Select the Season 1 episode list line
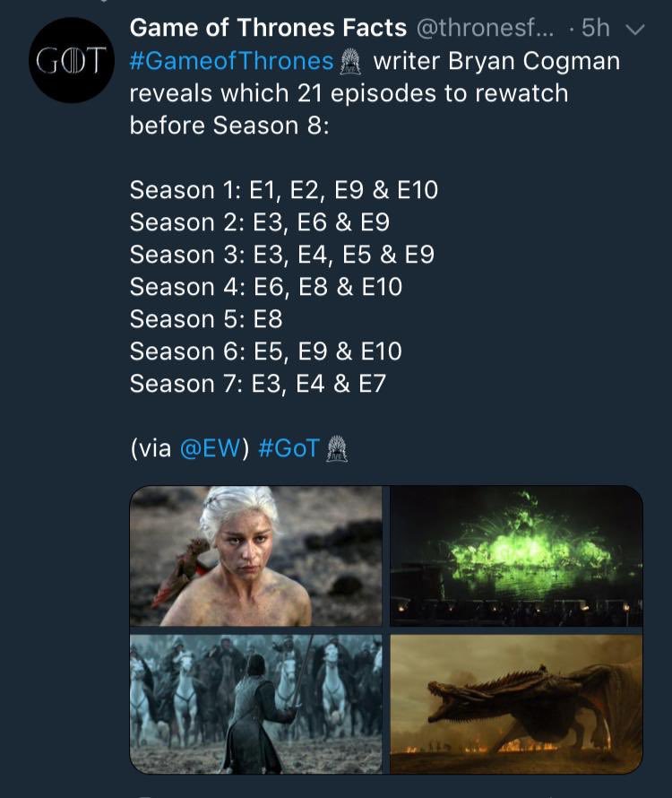 [284, 190]
